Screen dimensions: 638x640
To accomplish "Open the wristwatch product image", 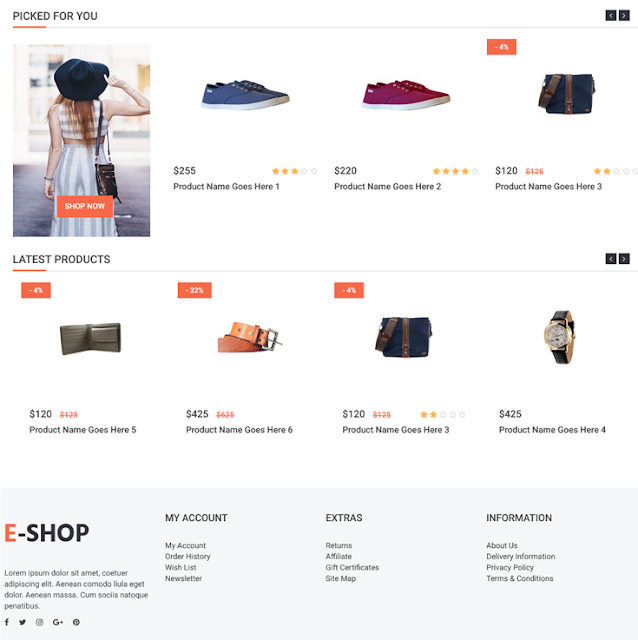I will point(559,337).
